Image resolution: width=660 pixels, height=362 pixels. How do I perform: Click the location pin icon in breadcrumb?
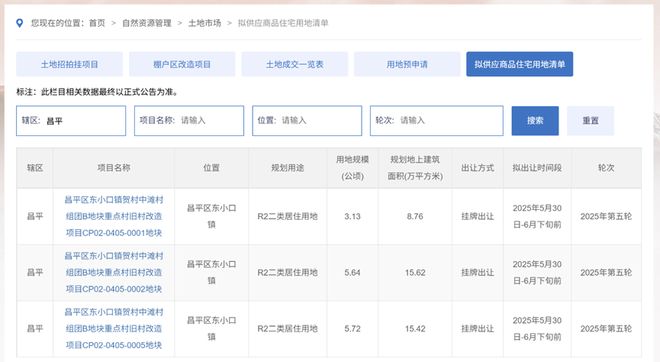[19, 23]
